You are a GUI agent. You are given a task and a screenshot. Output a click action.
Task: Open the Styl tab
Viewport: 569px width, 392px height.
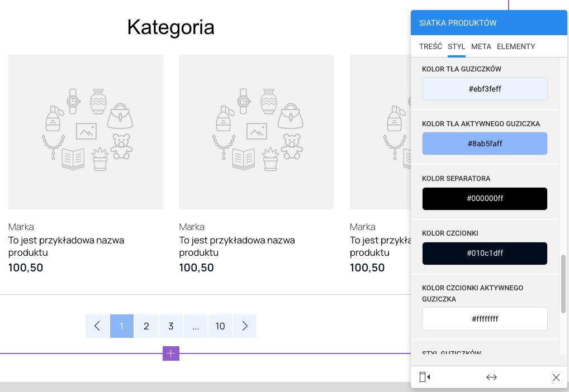coord(457,46)
